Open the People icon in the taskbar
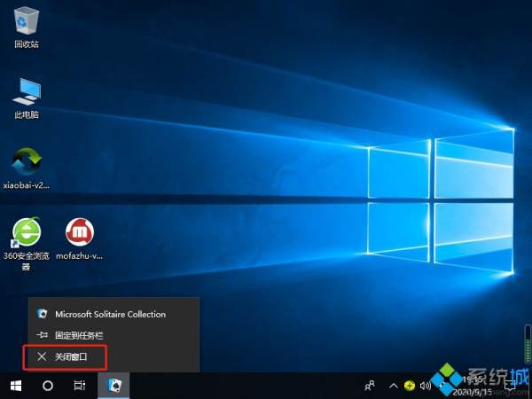Viewport: 532px width, 399px height. coord(370,386)
